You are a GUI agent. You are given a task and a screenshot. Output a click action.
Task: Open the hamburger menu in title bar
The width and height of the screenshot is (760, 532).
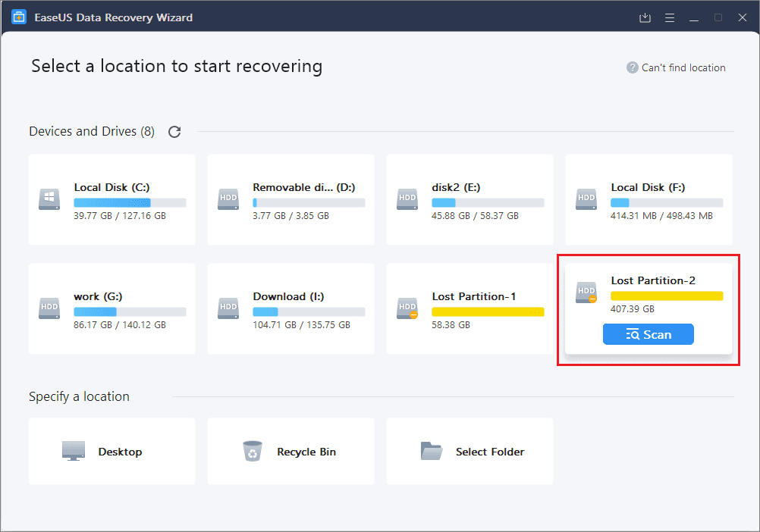(670, 17)
